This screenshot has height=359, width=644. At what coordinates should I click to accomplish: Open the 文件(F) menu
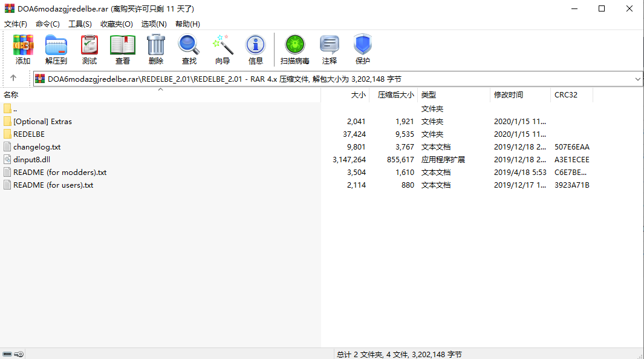click(x=16, y=24)
